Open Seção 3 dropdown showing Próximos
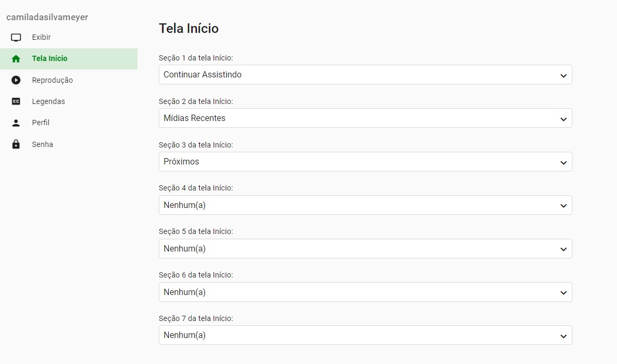Image resolution: width=617 pixels, height=364 pixels. point(365,162)
